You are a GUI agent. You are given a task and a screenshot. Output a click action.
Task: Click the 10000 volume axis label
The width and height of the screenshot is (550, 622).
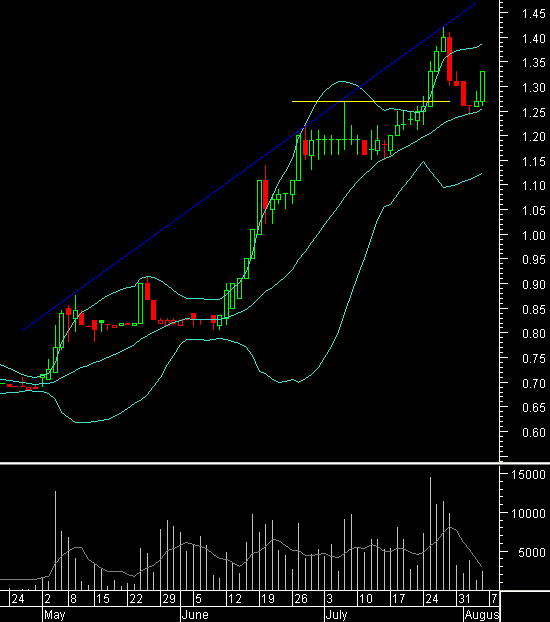pyautogui.click(x=528, y=514)
